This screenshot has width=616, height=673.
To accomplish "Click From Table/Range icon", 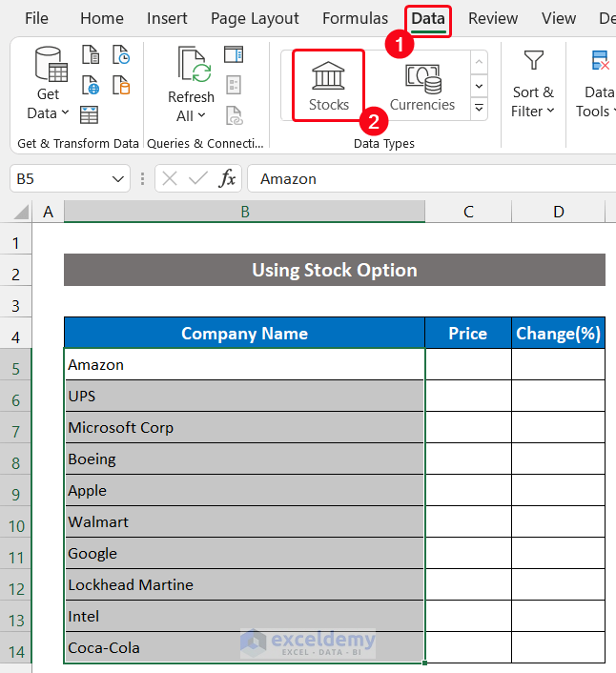I will tap(90, 115).
